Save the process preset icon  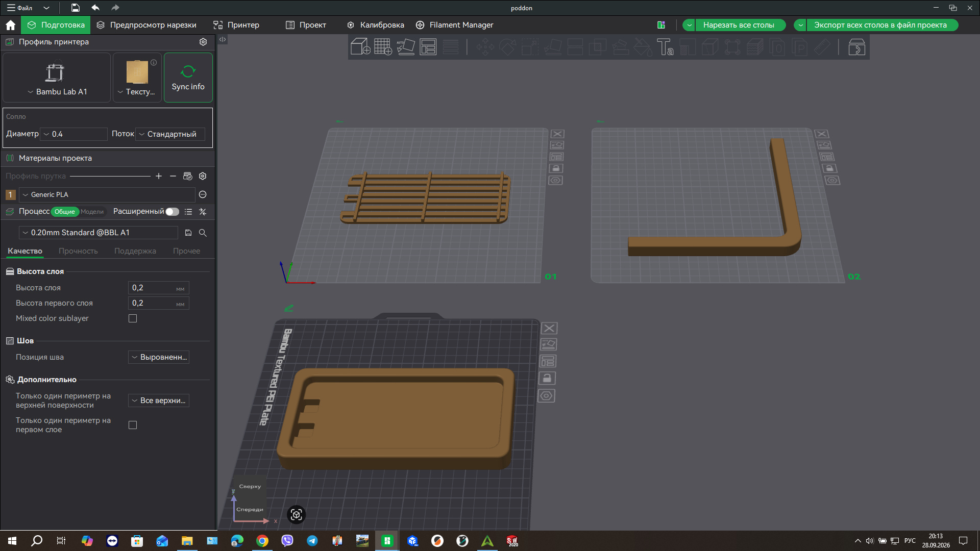[x=188, y=233]
